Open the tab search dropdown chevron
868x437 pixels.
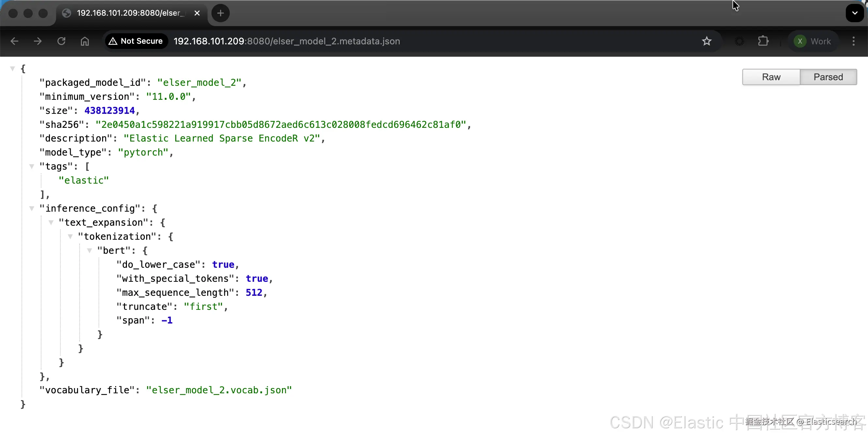[x=855, y=13]
